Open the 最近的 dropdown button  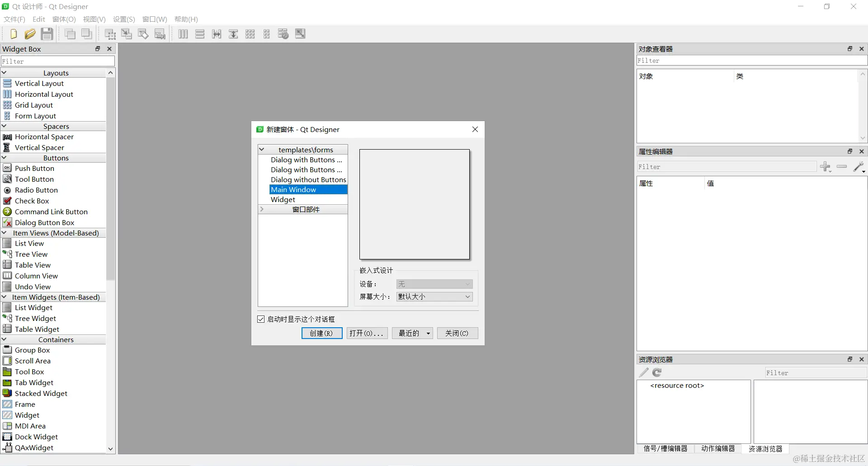click(412, 333)
